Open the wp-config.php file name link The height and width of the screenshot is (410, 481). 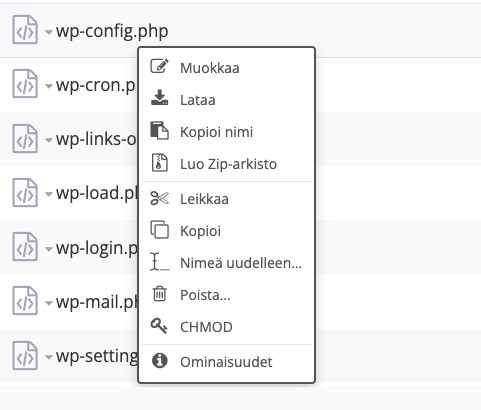click(x=112, y=31)
